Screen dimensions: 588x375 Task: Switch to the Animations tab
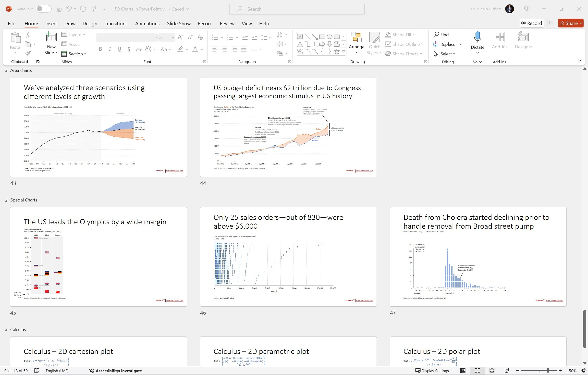pyautogui.click(x=147, y=24)
